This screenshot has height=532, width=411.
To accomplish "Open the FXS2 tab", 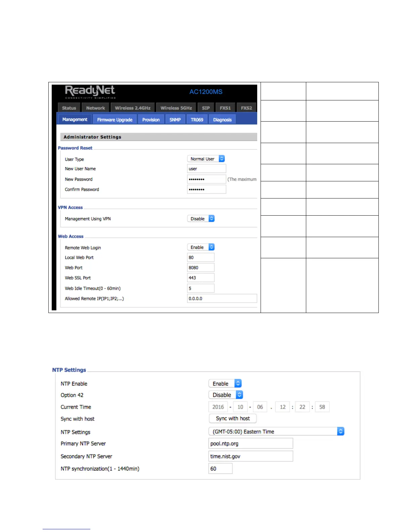I will pyautogui.click(x=246, y=108).
